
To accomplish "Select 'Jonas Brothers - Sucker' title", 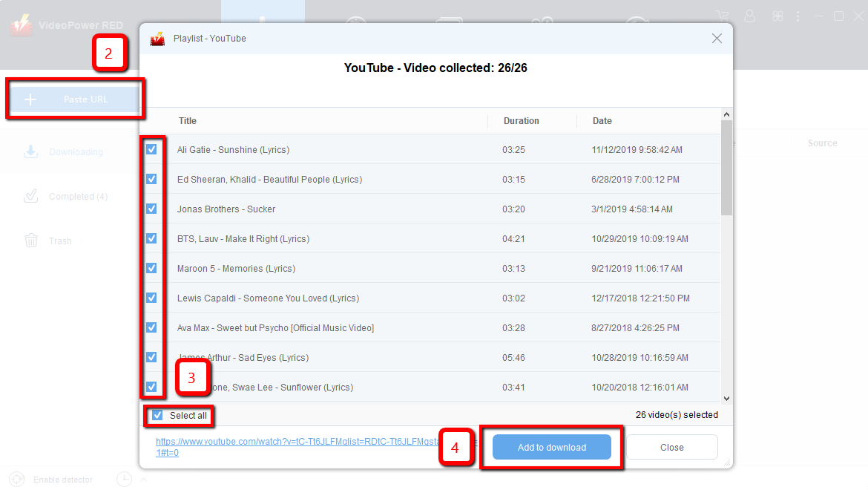I will tap(226, 209).
